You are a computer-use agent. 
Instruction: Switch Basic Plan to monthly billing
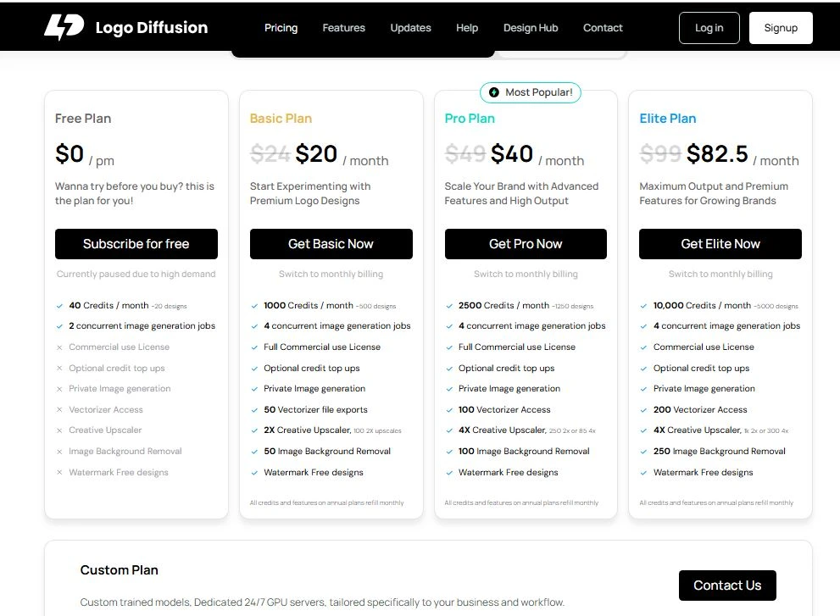pos(331,275)
